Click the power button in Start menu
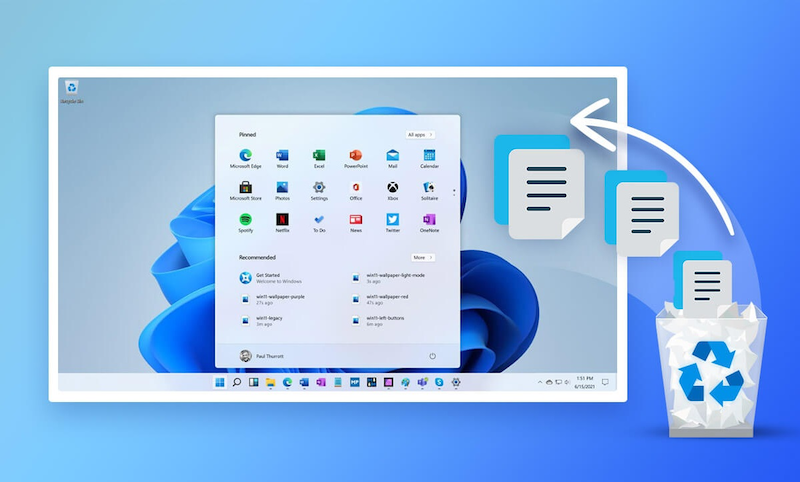Image resolution: width=800 pixels, height=482 pixels. click(x=433, y=356)
